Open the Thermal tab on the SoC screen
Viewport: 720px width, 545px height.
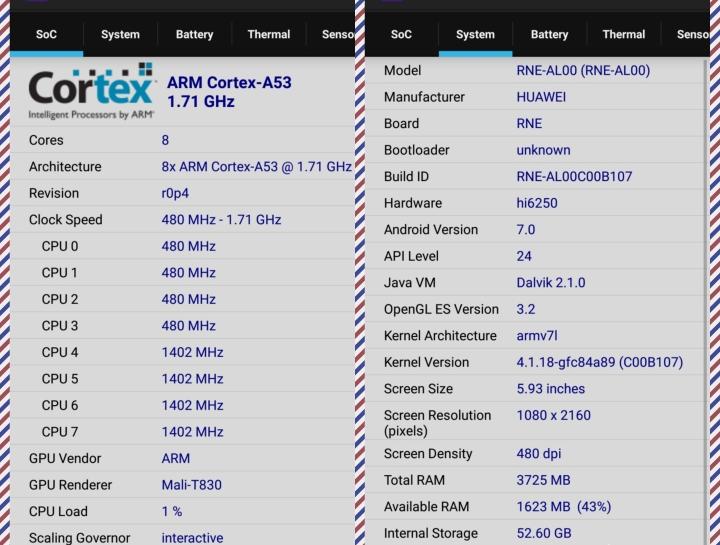point(268,34)
